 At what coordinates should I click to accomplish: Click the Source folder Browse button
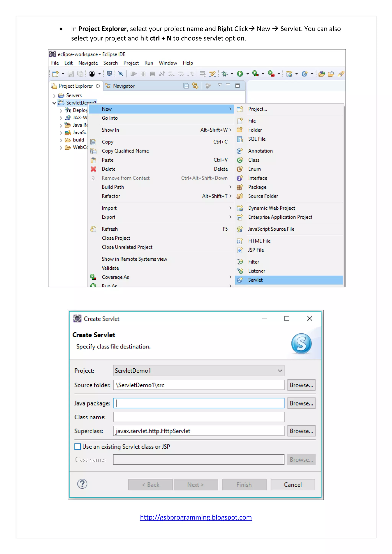tap(301, 385)
